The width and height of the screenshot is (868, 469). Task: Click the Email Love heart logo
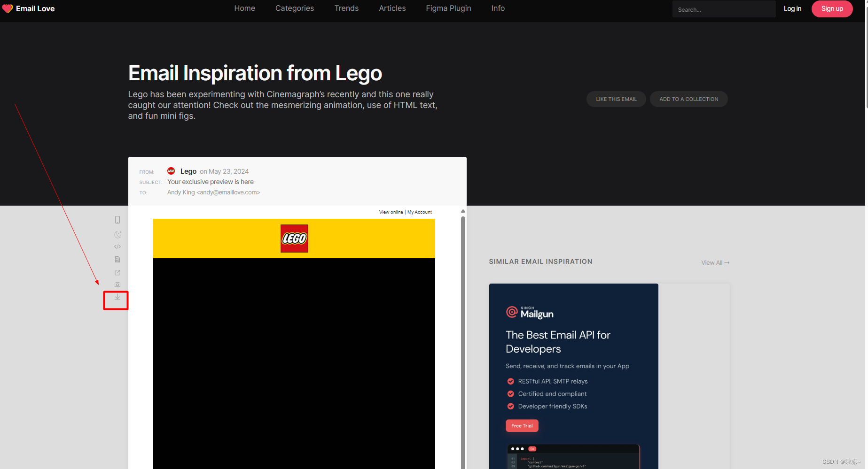[8, 8]
